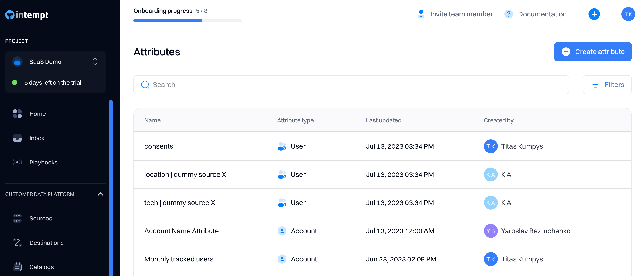Click the blue plus quick-add button
Image resolution: width=644 pixels, height=276 pixels.
(594, 14)
